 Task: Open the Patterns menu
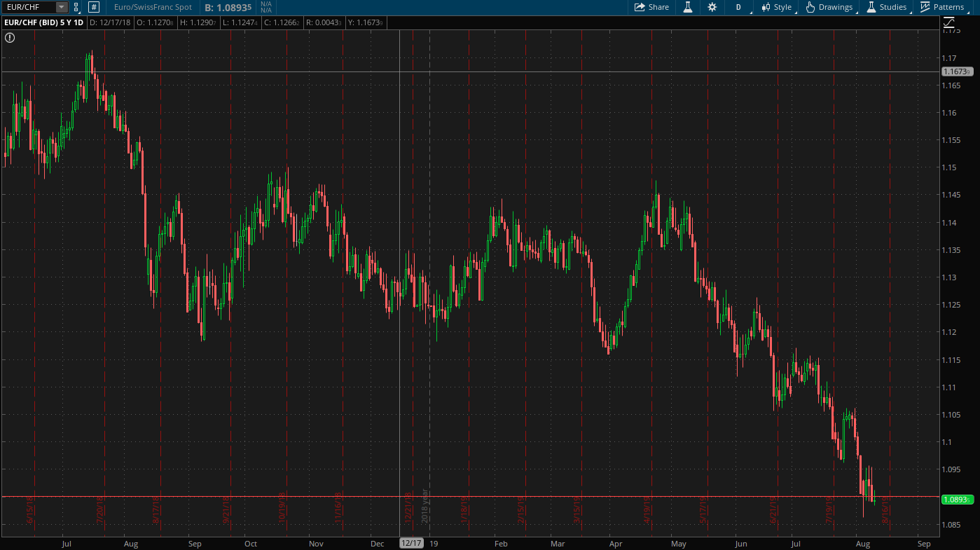pos(944,7)
